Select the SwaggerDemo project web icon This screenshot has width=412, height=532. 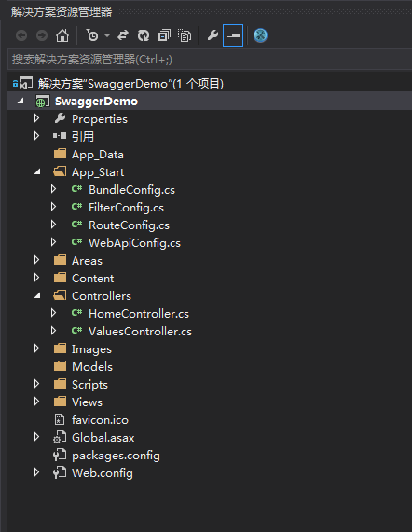coord(43,102)
